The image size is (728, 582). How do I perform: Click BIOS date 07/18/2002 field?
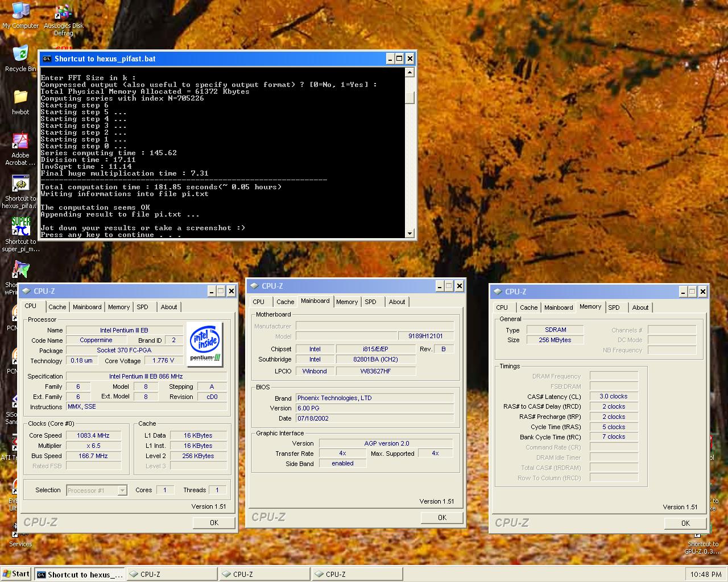point(375,418)
